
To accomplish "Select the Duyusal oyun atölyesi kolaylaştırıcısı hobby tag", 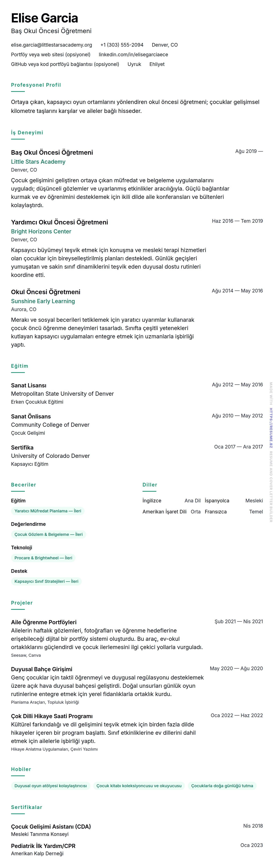I will [51, 786].
